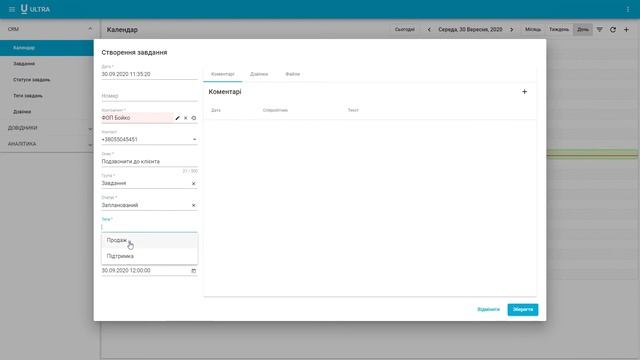Clear the Завдання group field
This screenshot has height=360, width=640.
(x=193, y=184)
